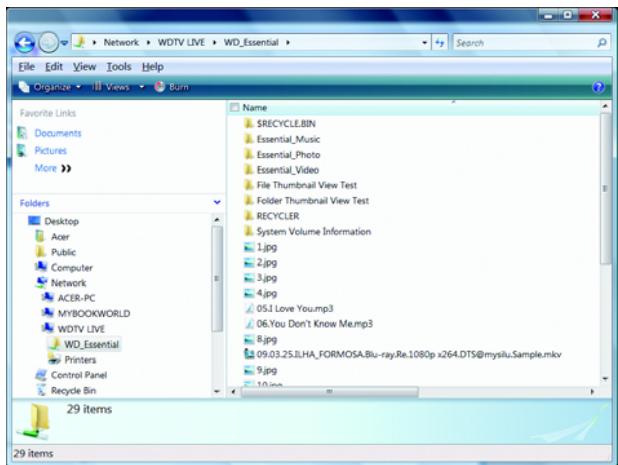The height and width of the screenshot is (465, 618).
Task: Select the File Thumbnail View Test folder
Action: tap(307, 185)
